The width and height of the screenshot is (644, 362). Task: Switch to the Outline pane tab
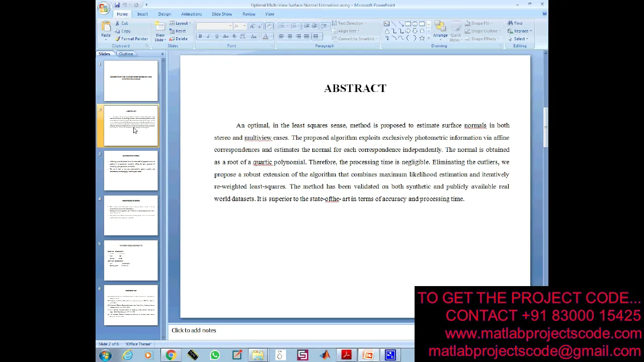126,54
